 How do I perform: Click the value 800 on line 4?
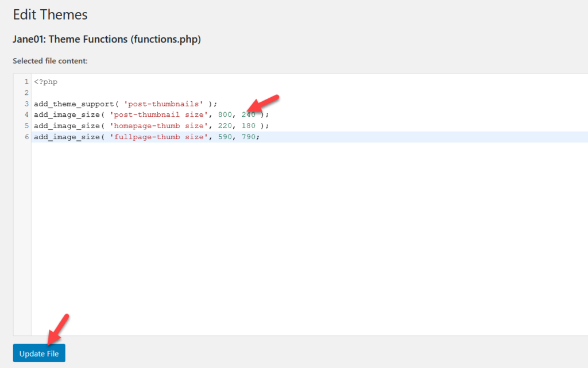point(225,114)
